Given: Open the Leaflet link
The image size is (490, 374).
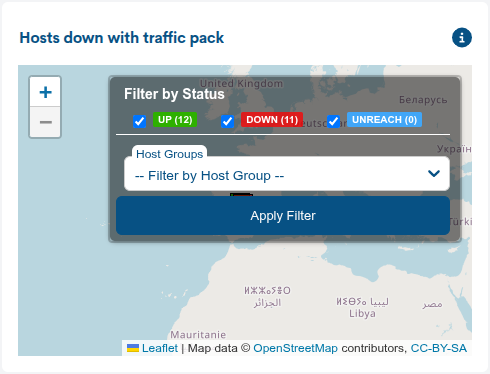Looking at the screenshot, I should point(160,348).
